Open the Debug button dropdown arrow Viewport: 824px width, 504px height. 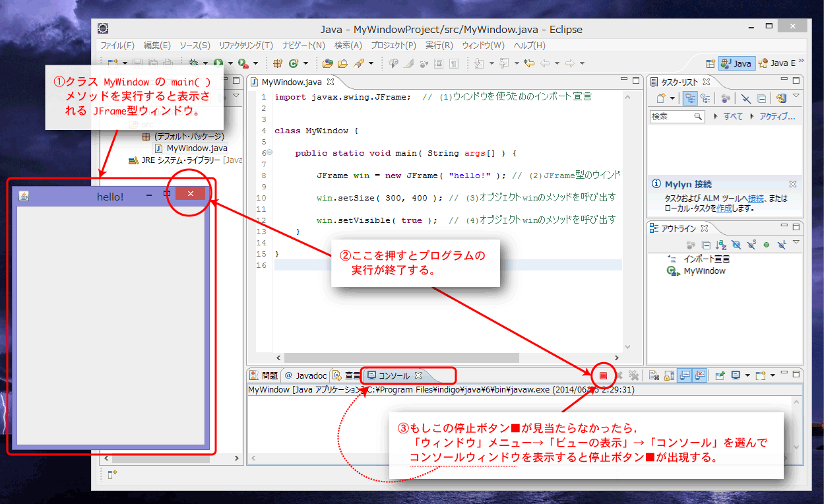pyautogui.click(x=205, y=63)
